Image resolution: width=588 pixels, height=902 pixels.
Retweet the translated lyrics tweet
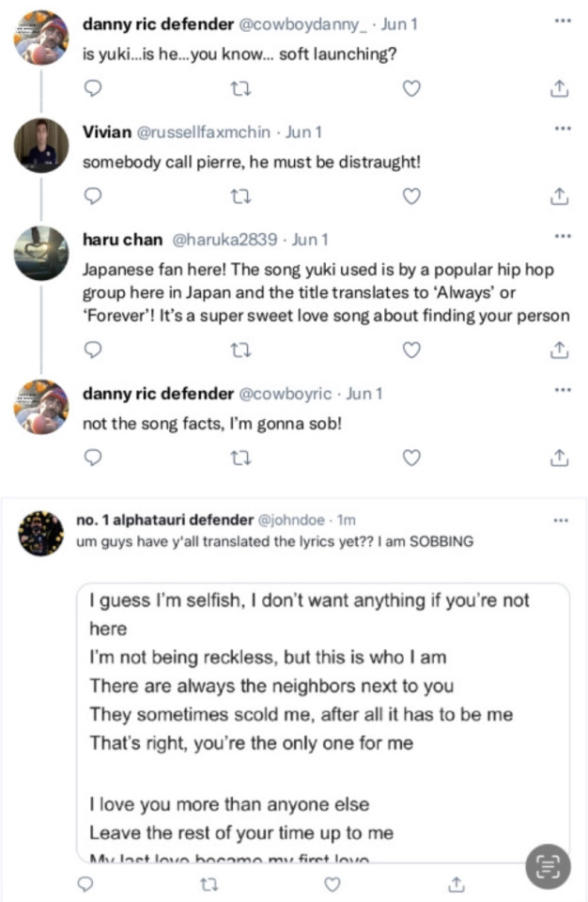[209, 884]
